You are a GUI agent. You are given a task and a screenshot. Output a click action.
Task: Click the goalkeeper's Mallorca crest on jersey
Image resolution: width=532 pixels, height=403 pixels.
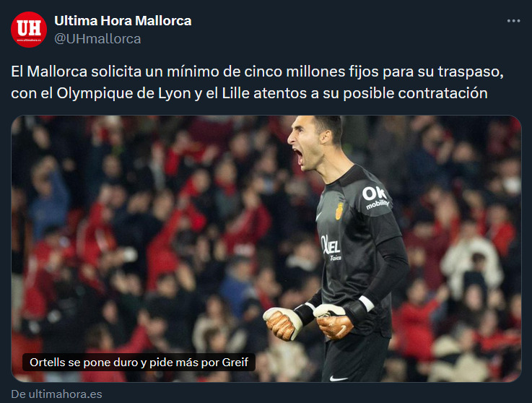pyautogui.click(x=339, y=211)
